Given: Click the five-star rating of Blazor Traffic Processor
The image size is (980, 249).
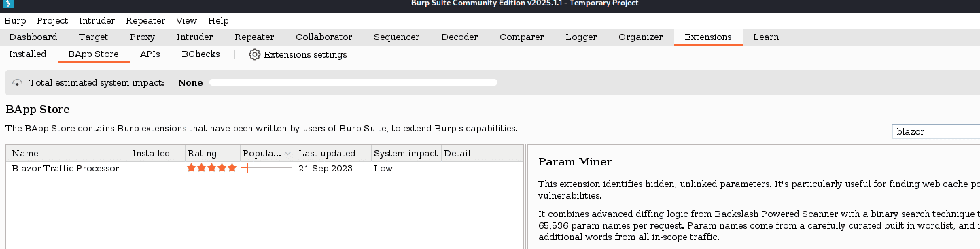Looking at the screenshot, I should click(x=212, y=168).
